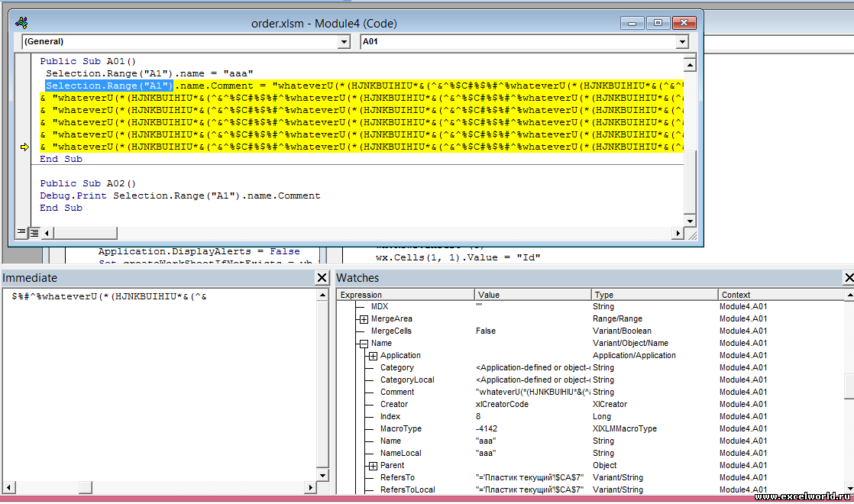Select the MergeCells watch row

click(590, 331)
